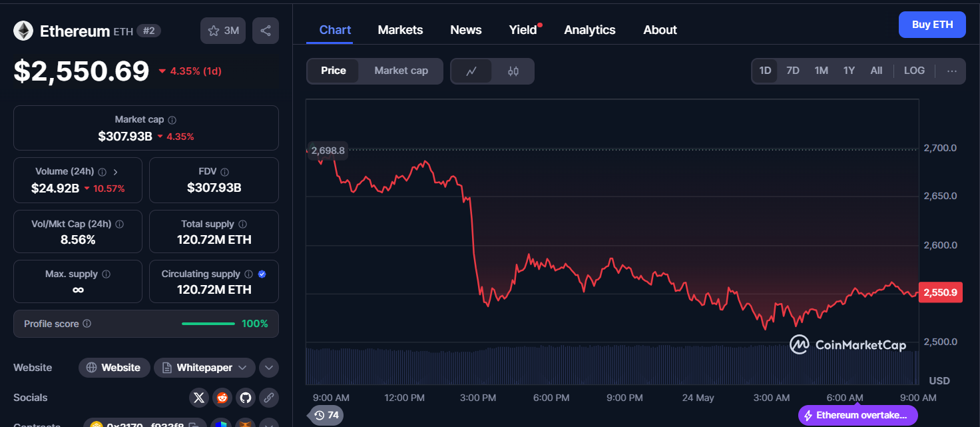Click the 4.35% (1d) change text
This screenshot has height=427, width=980.
pos(196,71)
